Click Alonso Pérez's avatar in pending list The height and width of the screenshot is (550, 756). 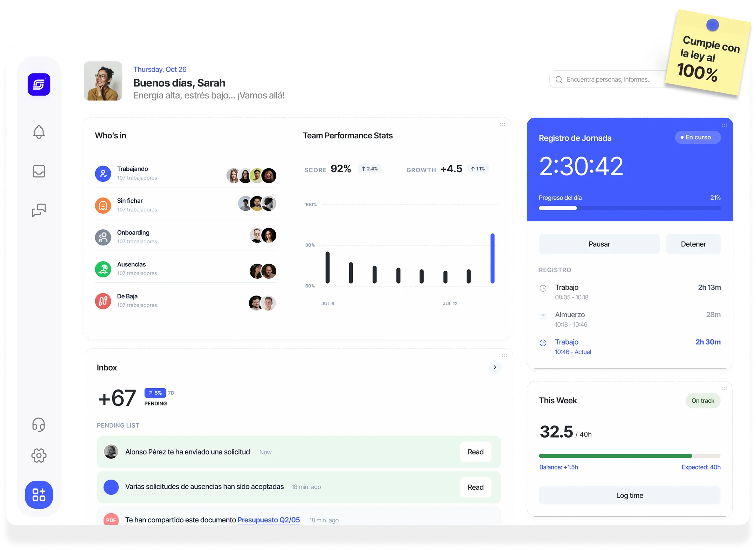point(111,452)
